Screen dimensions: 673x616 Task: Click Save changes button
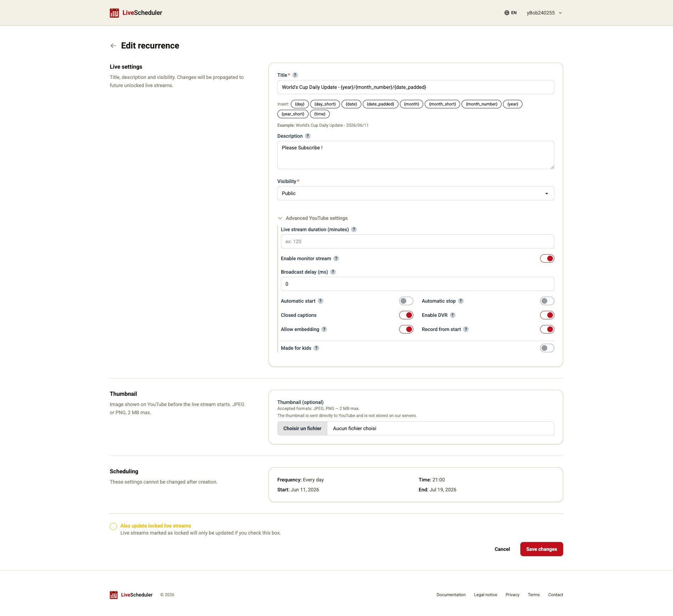click(542, 549)
